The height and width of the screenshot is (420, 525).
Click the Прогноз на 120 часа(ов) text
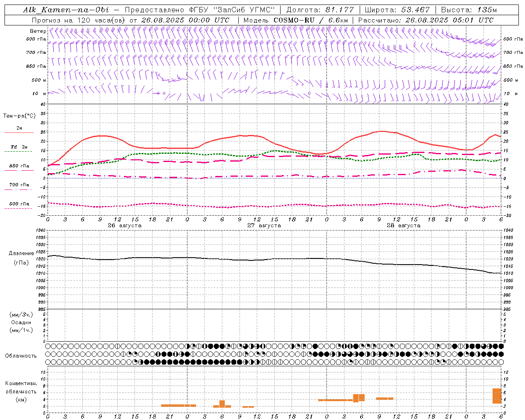(x=79, y=20)
